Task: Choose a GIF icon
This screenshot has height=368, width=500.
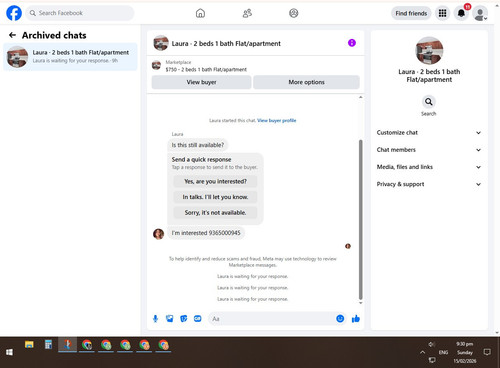Action: point(198,319)
